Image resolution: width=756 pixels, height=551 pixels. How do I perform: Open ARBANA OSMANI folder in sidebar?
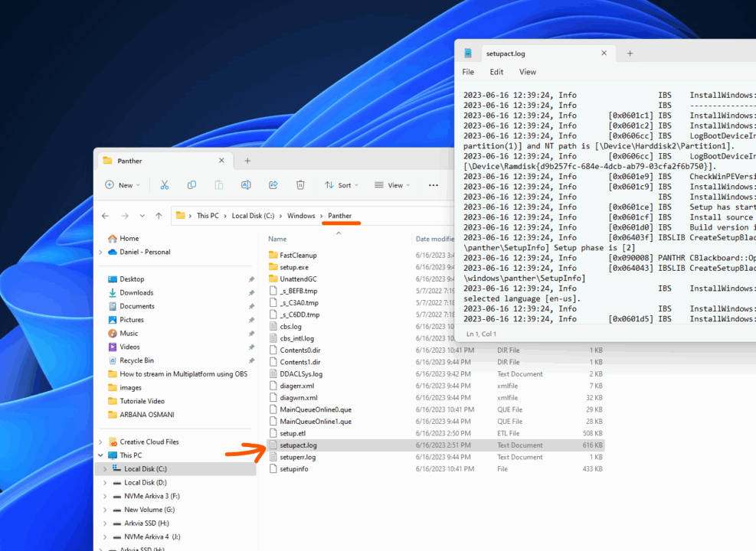coord(147,415)
